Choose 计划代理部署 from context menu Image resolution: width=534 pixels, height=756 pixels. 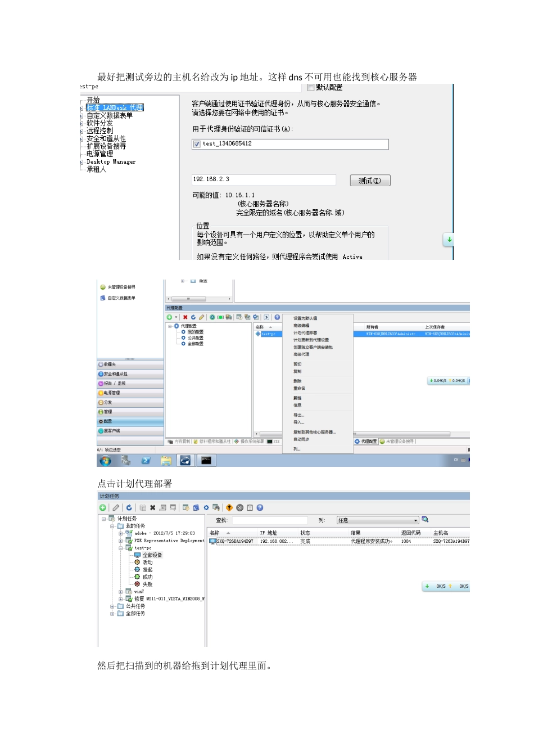[x=305, y=333]
